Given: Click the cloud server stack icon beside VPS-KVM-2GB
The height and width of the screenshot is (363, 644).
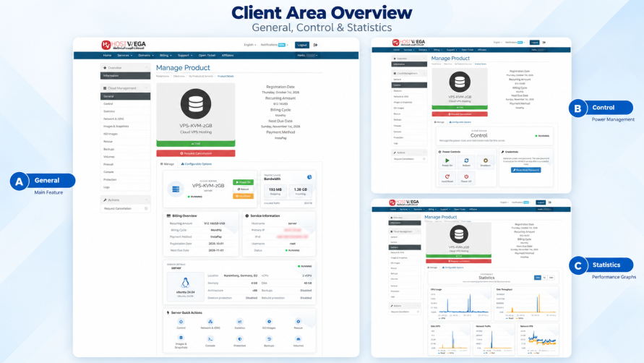Looking at the screenshot, I should pos(176,189).
